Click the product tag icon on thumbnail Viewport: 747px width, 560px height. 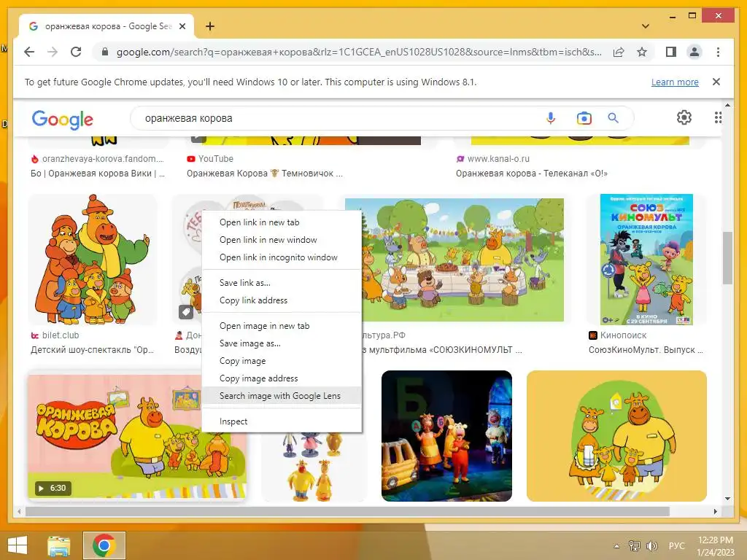coord(186,312)
